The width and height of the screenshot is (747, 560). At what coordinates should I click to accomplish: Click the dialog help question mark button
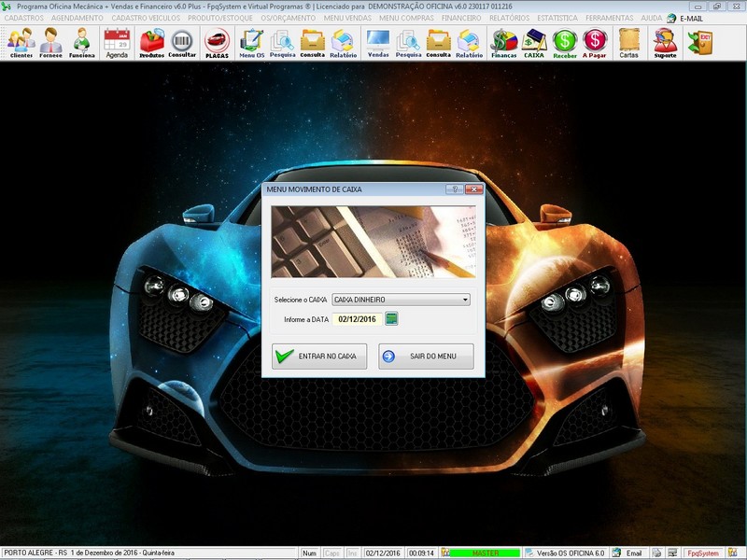pos(455,189)
